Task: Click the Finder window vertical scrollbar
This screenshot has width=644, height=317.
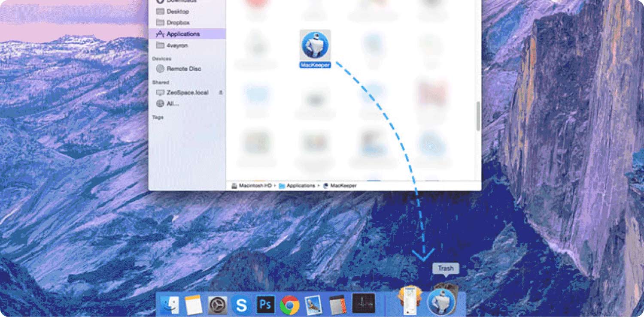Action: pos(478,116)
